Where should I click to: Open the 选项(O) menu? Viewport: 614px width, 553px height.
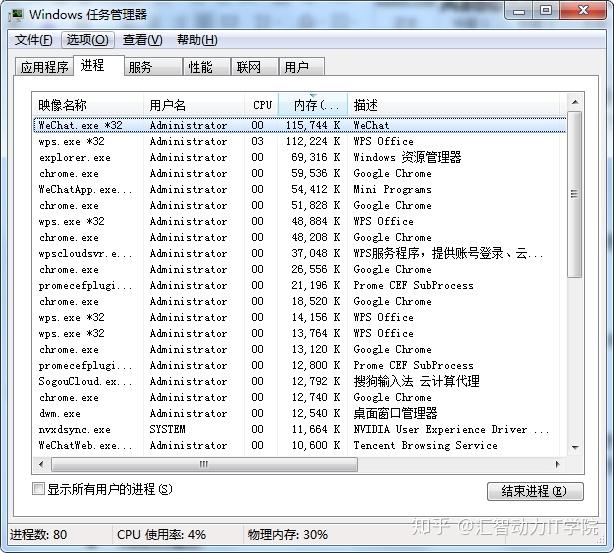88,40
